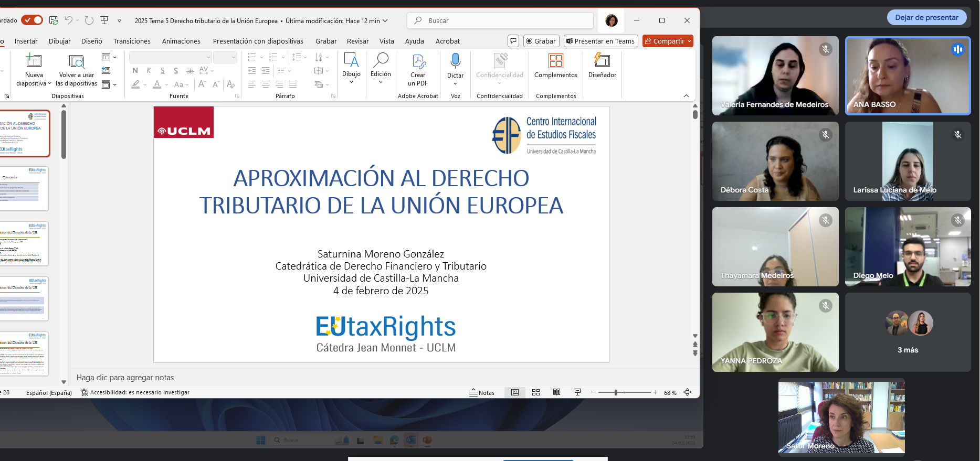Click the Grabar button
The height and width of the screenshot is (461, 980).
pyautogui.click(x=541, y=41)
